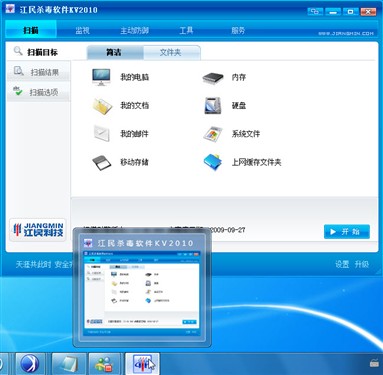This screenshot has height=375, width=383.
Task: Click the 江民杀毒软件KV2010 taskbar preview thumbnail
Action: coord(142,293)
